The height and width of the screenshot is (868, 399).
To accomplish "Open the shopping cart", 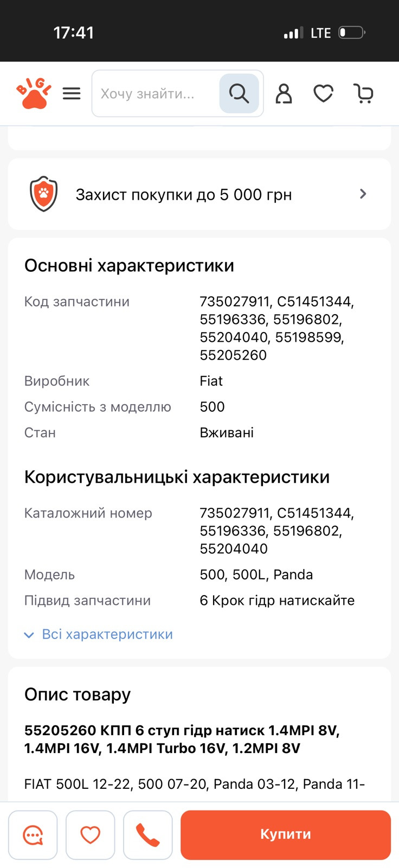I will pyautogui.click(x=363, y=93).
